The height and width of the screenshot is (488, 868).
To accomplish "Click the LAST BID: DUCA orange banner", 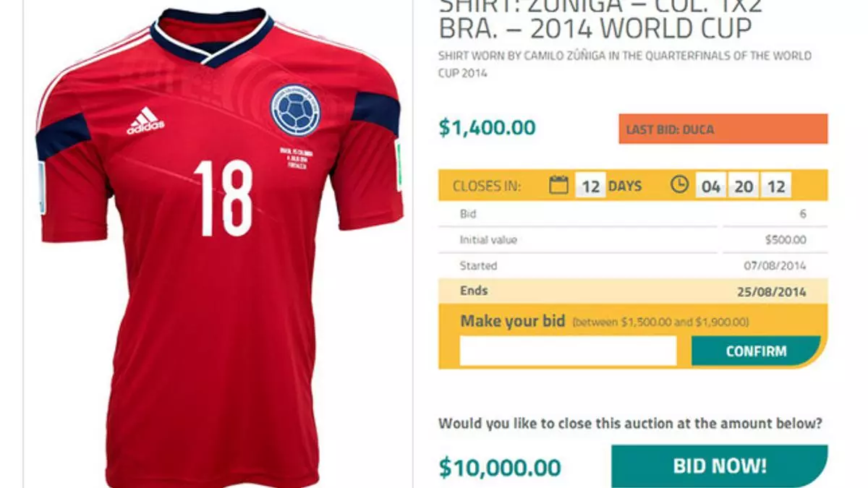I will coord(723,129).
